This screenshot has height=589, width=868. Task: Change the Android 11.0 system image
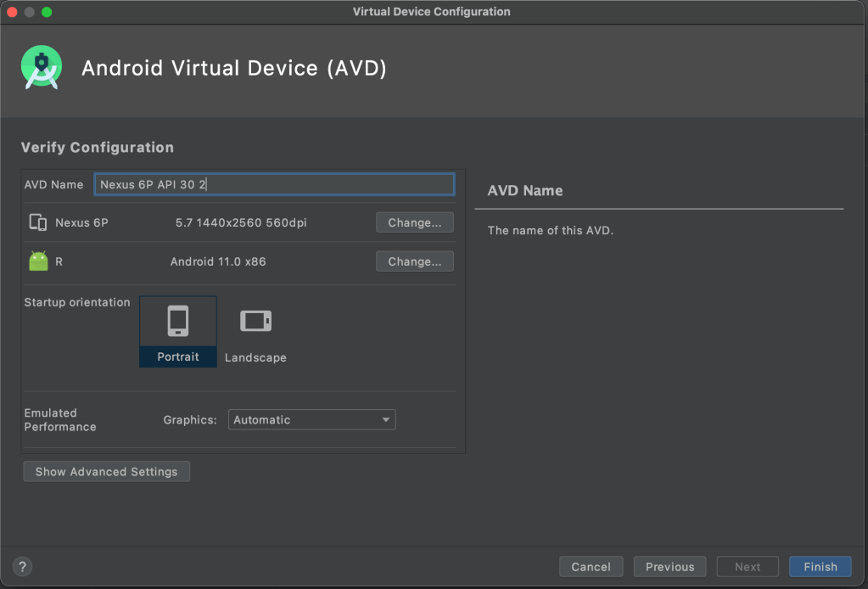[x=414, y=262]
